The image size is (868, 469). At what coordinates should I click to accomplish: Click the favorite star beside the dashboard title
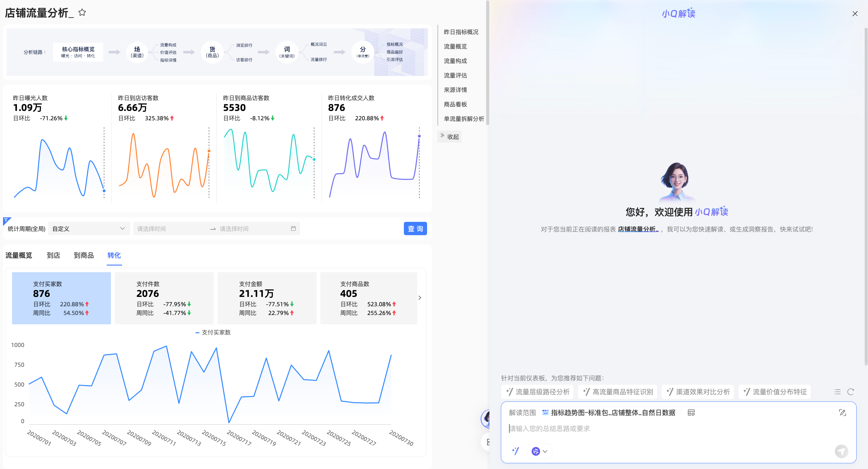click(x=82, y=12)
